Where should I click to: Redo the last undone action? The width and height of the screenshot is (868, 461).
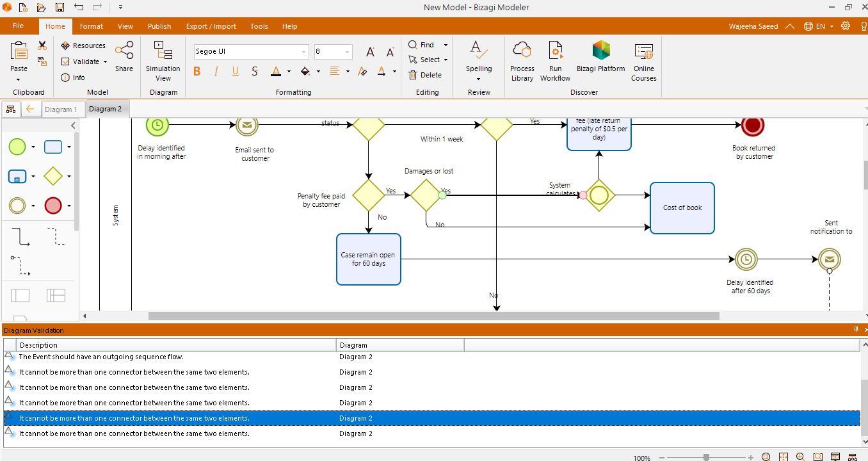point(97,7)
